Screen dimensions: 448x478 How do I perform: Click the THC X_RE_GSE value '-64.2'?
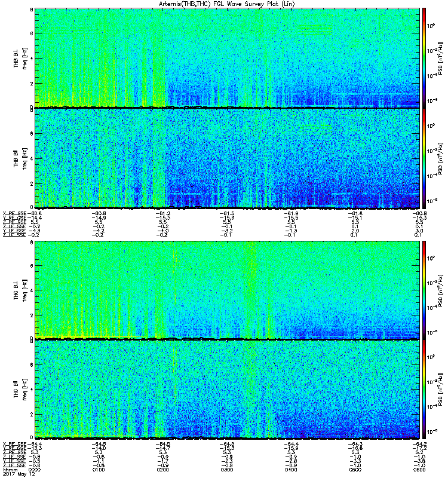(419, 444)
